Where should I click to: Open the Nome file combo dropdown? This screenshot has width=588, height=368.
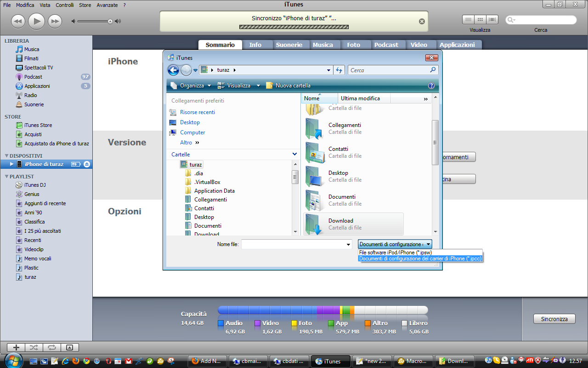(x=349, y=244)
